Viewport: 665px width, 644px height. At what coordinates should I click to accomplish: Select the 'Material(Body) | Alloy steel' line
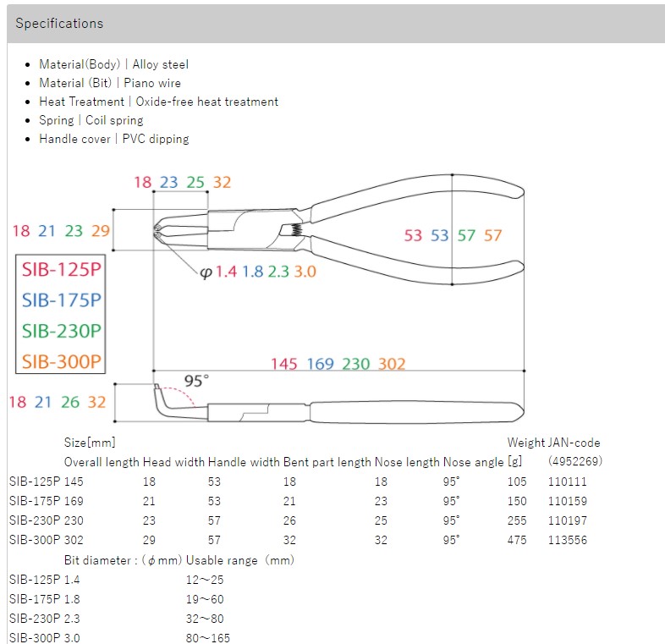113,64
